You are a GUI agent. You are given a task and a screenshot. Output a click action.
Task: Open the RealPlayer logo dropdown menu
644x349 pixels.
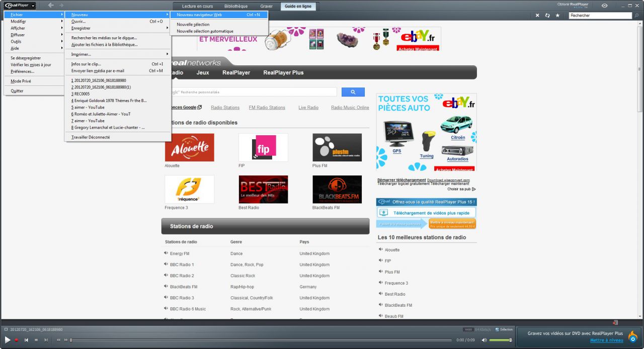coord(20,6)
